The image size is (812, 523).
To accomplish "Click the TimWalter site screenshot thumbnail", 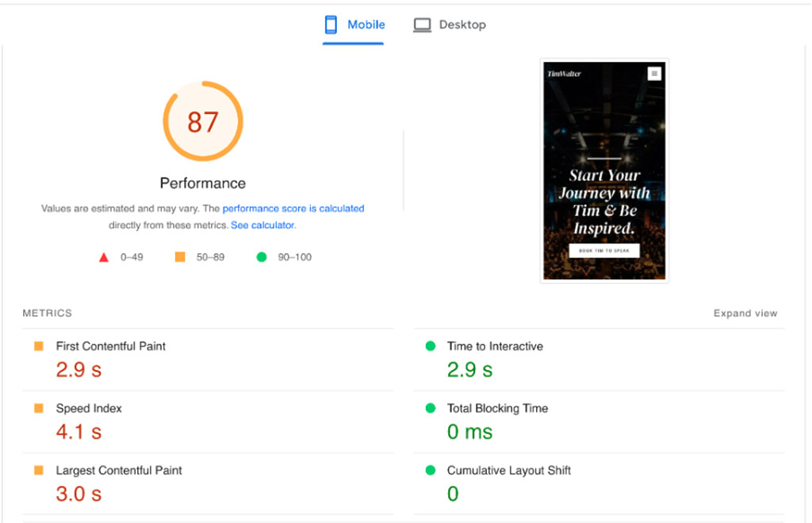I will click(x=604, y=171).
